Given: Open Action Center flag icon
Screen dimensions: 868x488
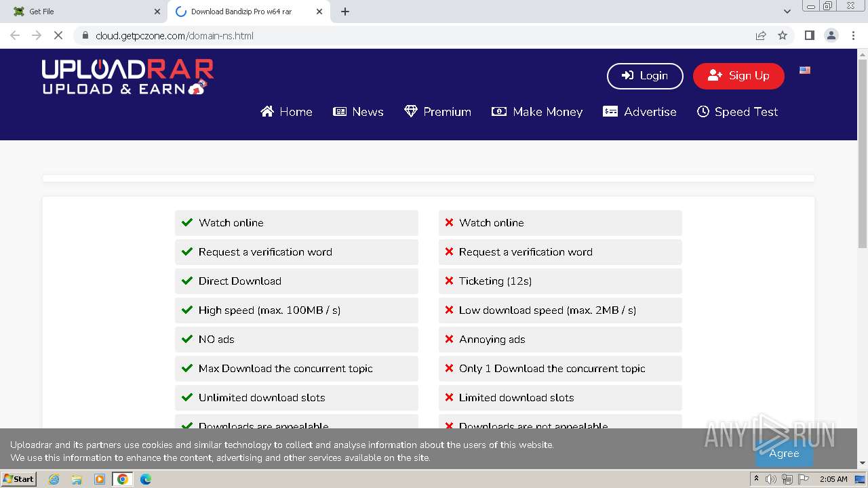Looking at the screenshot, I should 803,479.
